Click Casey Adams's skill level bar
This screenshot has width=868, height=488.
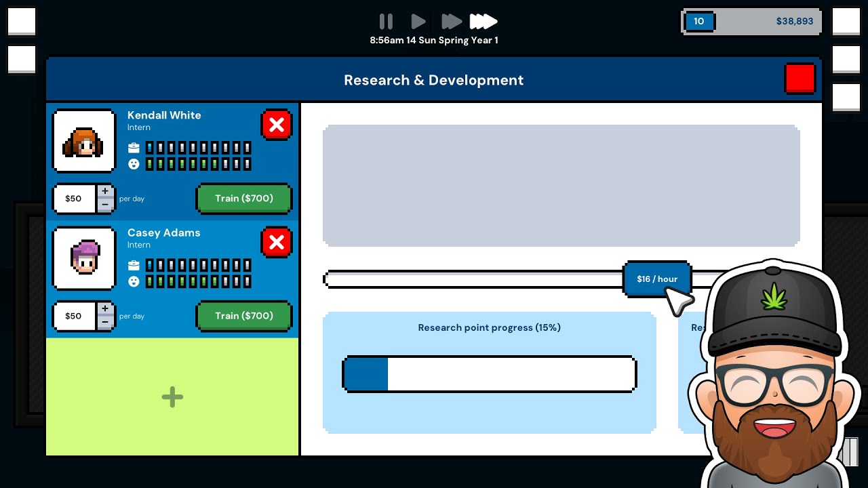[198, 265]
